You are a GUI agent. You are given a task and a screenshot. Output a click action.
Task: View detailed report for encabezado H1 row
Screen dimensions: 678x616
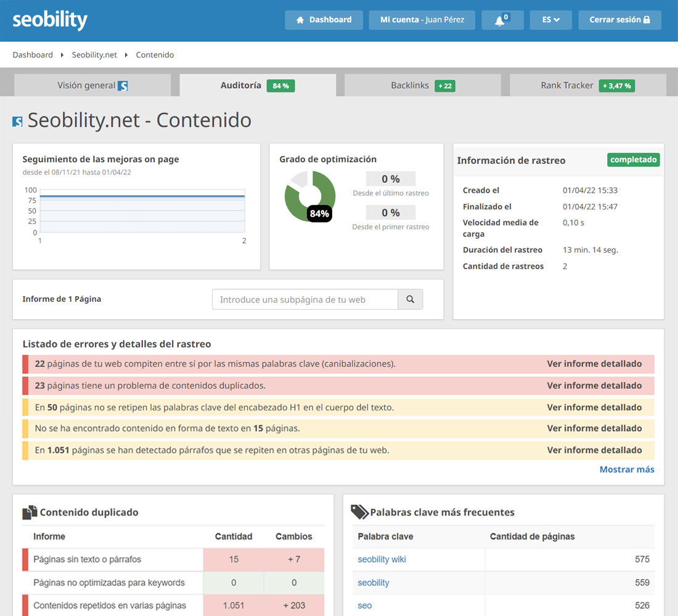594,407
